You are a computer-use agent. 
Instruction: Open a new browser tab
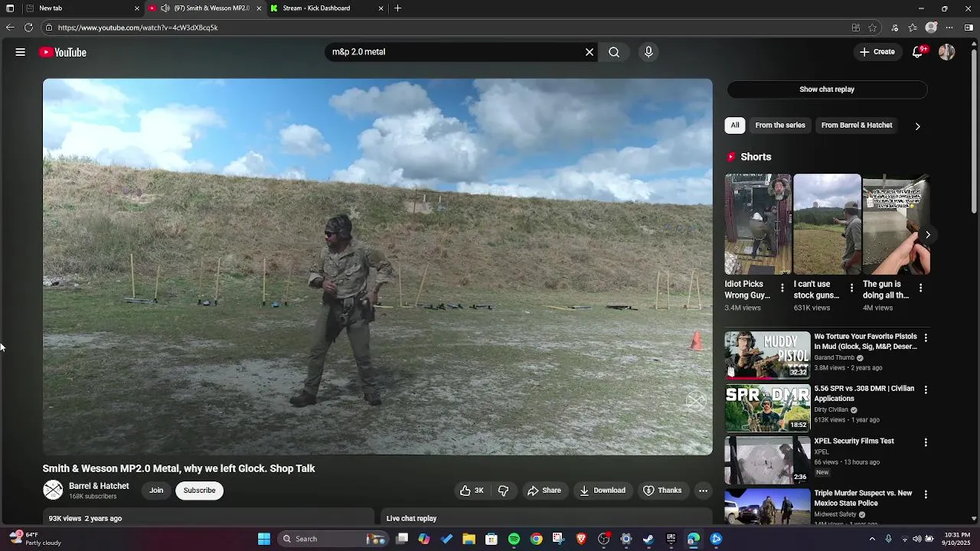coord(397,8)
